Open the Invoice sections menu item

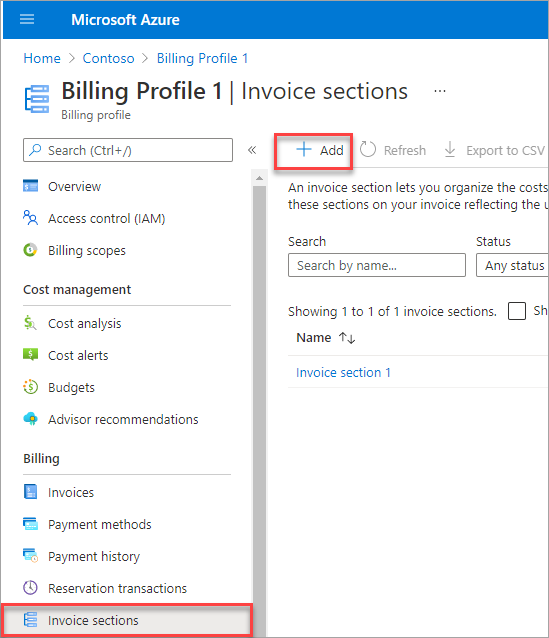[x=127, y=620]
